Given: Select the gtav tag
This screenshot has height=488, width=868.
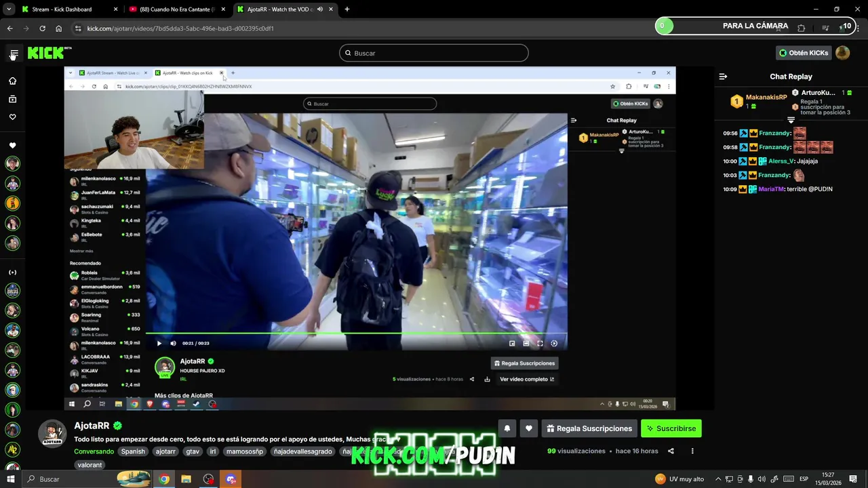Looking at the screenshot, I should point(193,451).
